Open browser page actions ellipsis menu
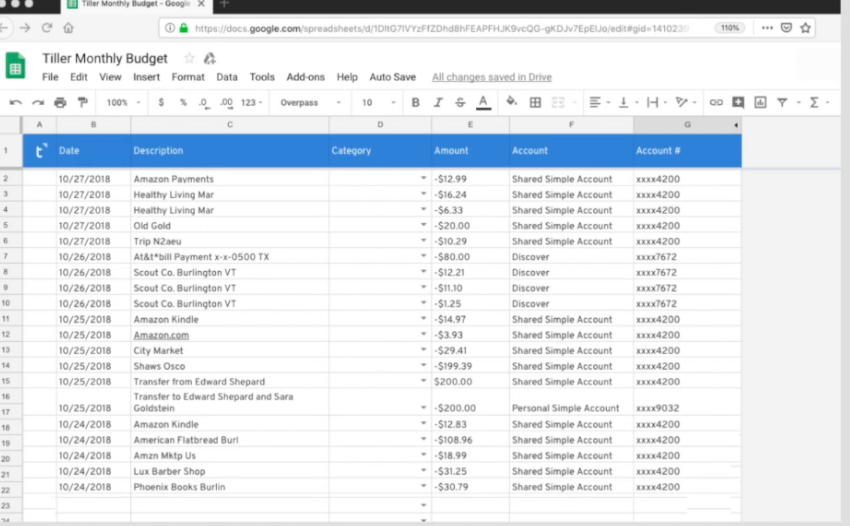850x526 pixels. (x=767, y=28)
